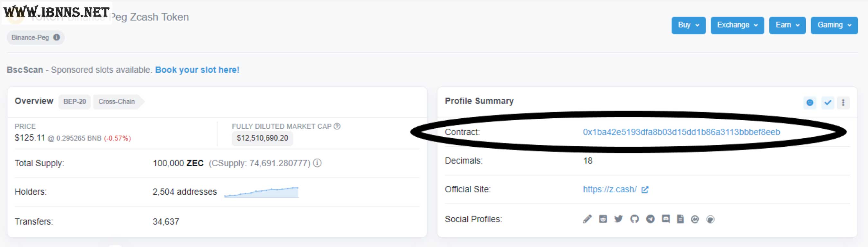Expand the Buy dropdown

click(688, 25)
